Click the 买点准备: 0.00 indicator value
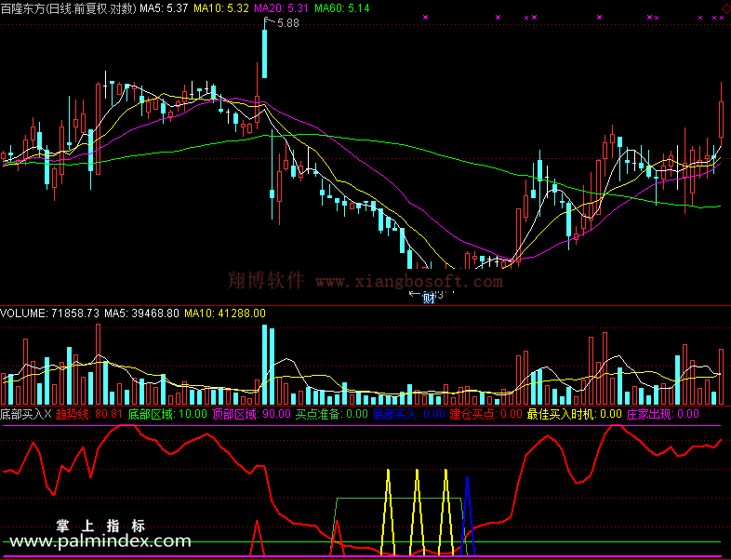This screenshot has width=731, height=560. pyautogui.click(x=331, y=414)
